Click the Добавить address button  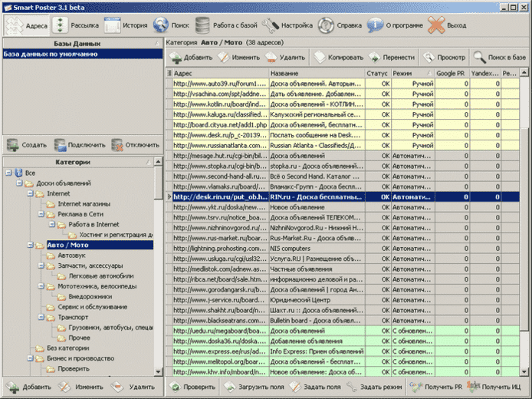[191, 58]
